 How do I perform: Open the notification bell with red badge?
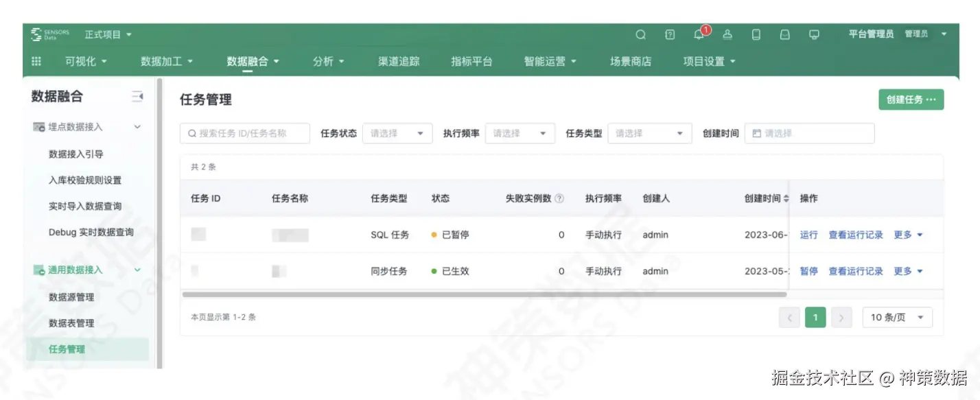coord(700,34)
